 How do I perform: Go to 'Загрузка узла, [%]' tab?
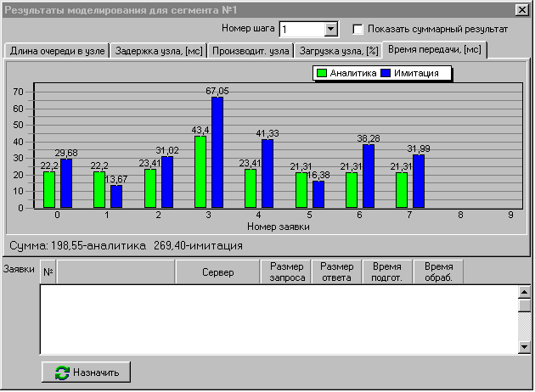[x=339, y=51]
